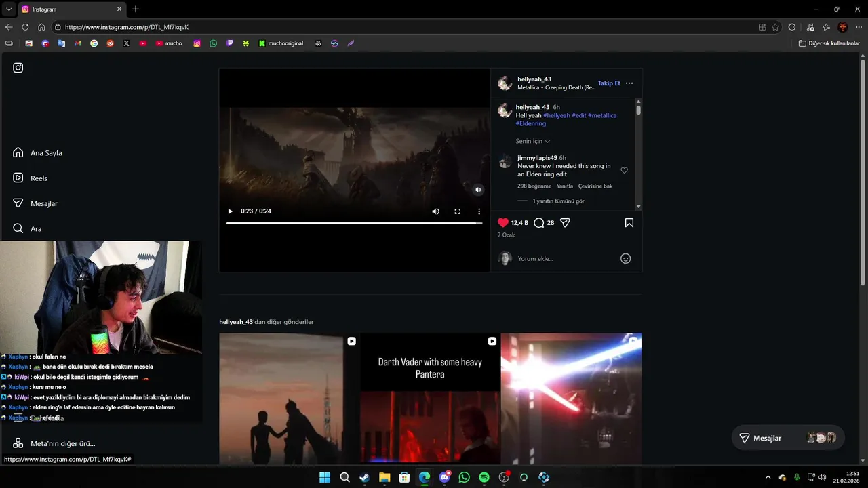868x488 pixels.
Task: Reply to jimmyliapis49 via Yanıtla
Action: (565, 186)
